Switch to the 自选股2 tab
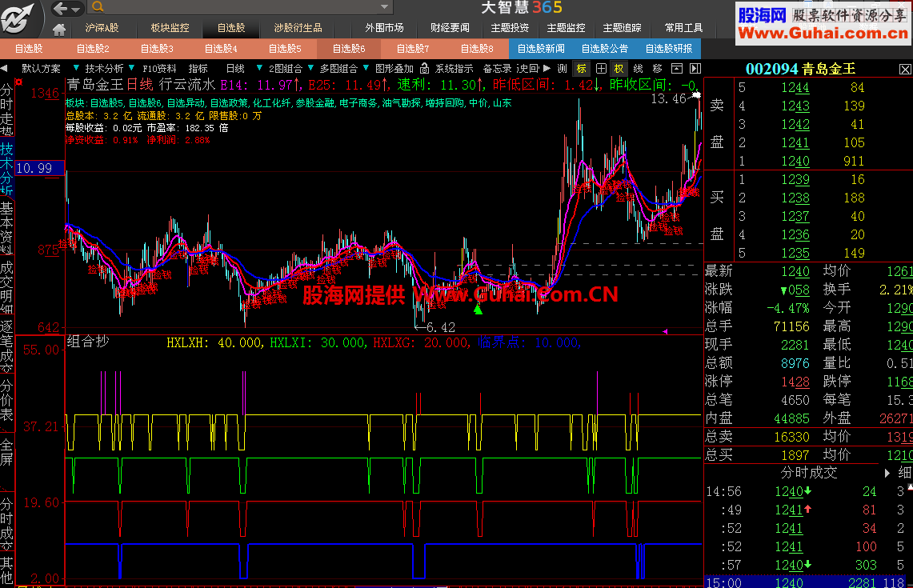Image resolution: width=913 pixels, height=588 pixels. click(x=93, y=48)
